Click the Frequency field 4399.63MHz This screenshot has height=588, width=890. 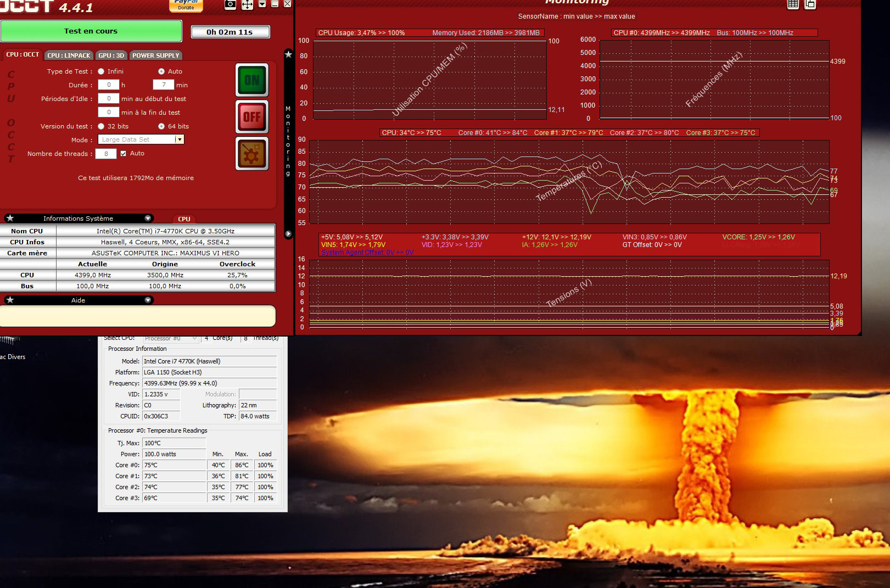(209, 383)
